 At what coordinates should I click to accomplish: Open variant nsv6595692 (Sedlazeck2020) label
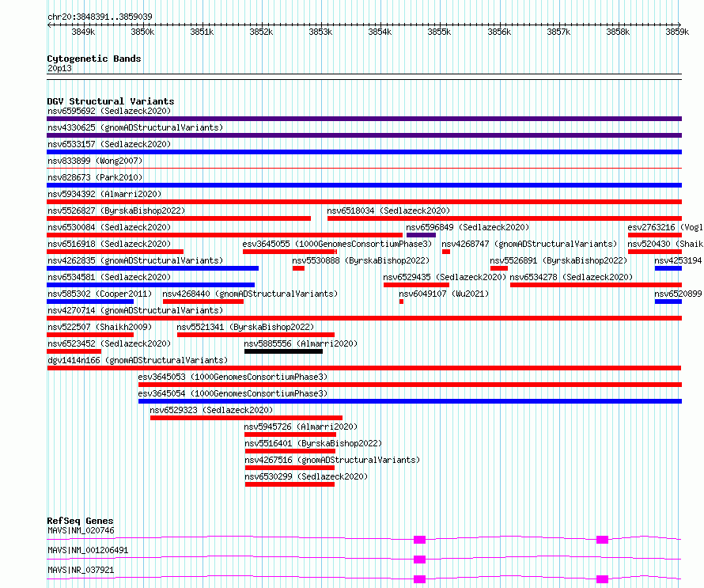point(109,111)
